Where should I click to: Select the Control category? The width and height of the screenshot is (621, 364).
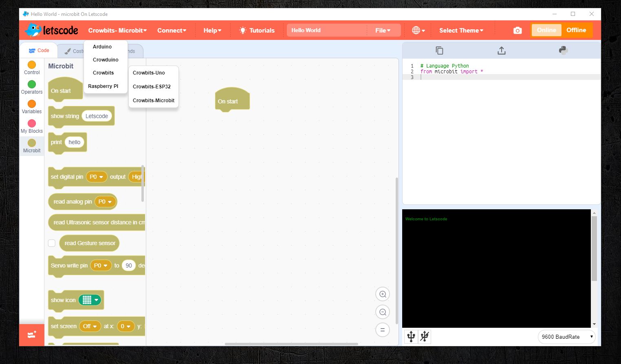(x=32, y=68)
